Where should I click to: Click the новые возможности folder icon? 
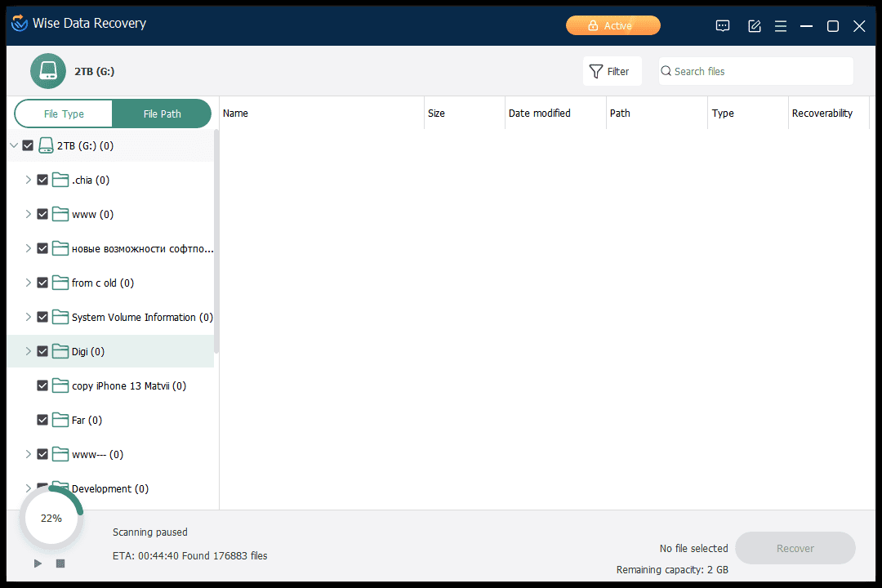(60, 249)
